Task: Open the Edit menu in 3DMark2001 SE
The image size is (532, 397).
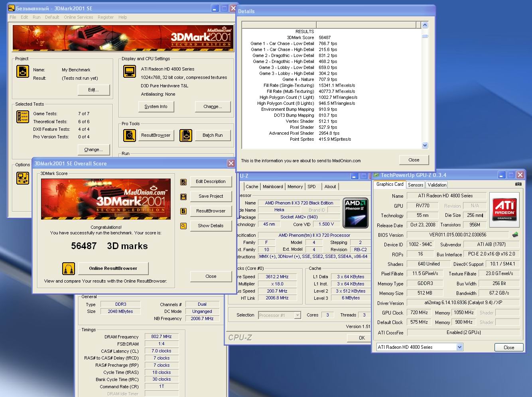Action: (24, 17)
